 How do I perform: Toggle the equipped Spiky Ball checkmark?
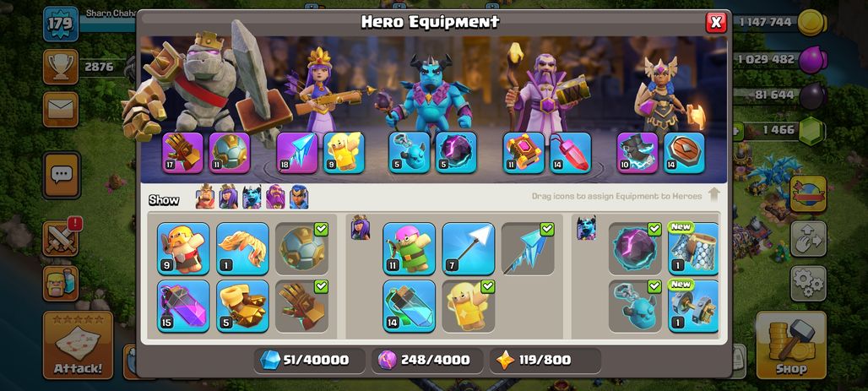321,229
